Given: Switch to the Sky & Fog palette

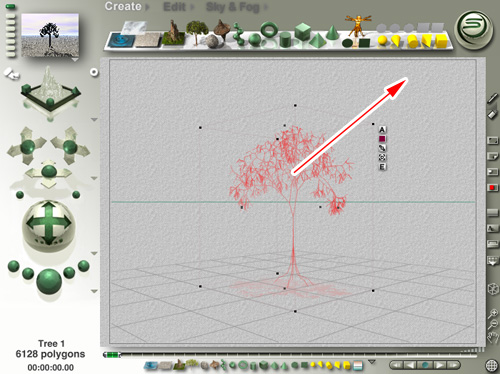Looking at the screenshot, I should 232,7.
